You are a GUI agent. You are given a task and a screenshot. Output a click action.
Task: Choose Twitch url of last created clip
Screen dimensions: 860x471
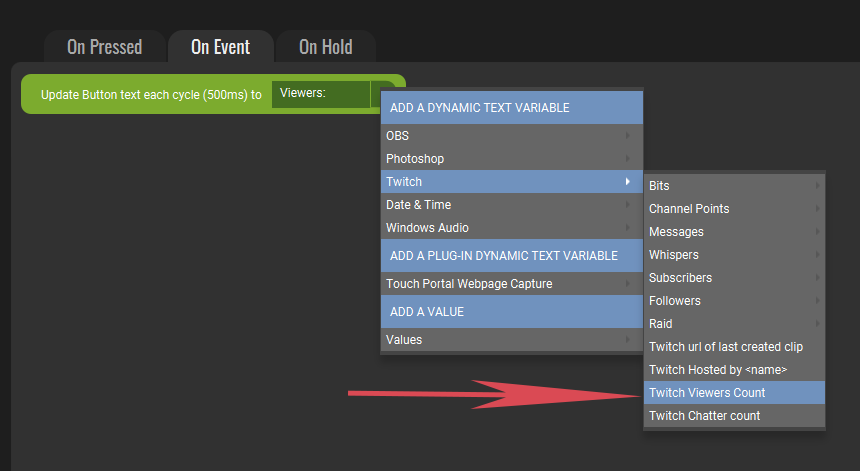coord(734,347)
